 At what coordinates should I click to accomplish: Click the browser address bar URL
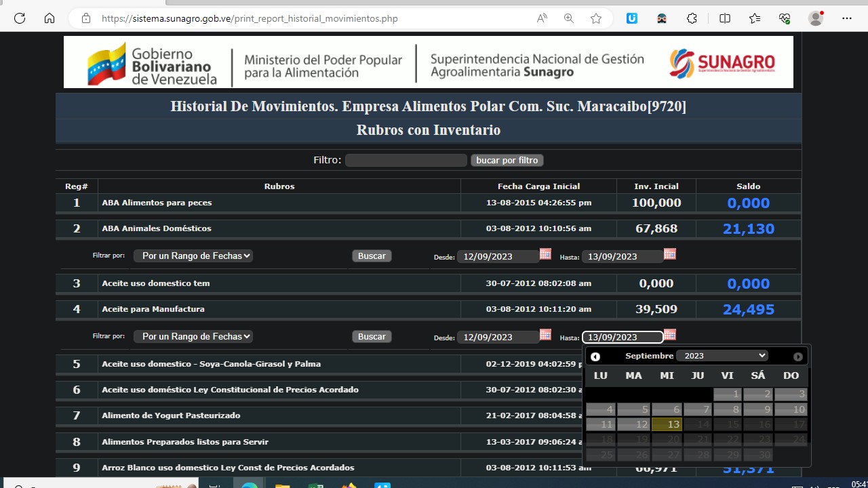click(250, 18)
